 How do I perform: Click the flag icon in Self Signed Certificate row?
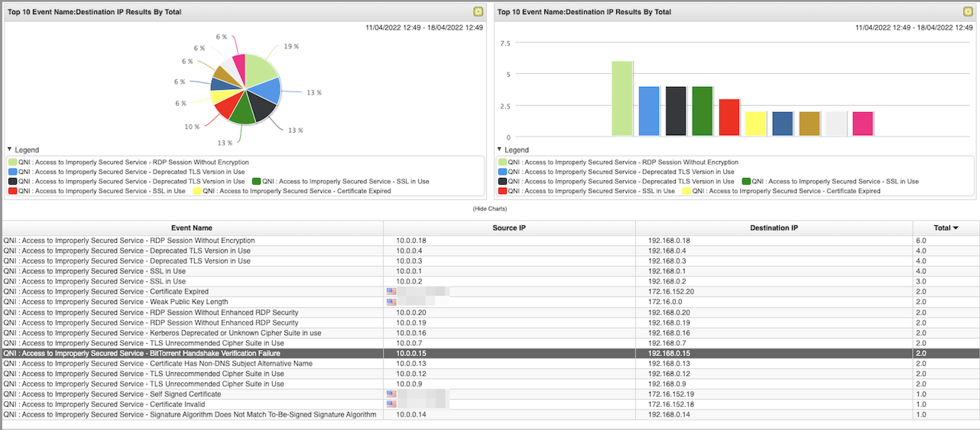[x=391, y=394]
